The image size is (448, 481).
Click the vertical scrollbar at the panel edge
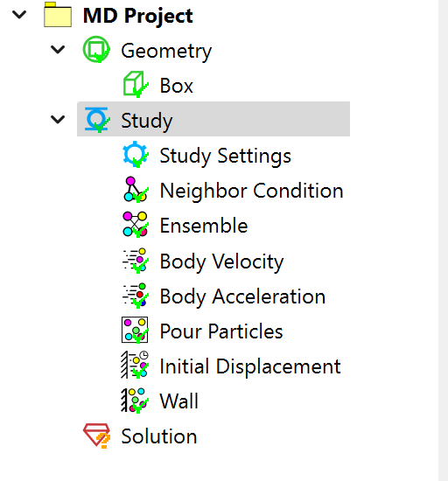coord(443,240)
